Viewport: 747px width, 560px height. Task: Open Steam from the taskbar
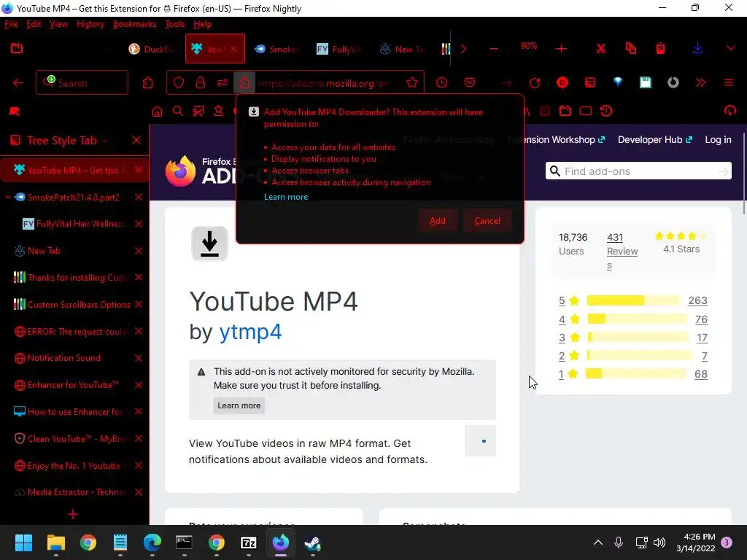pos(312,542)
